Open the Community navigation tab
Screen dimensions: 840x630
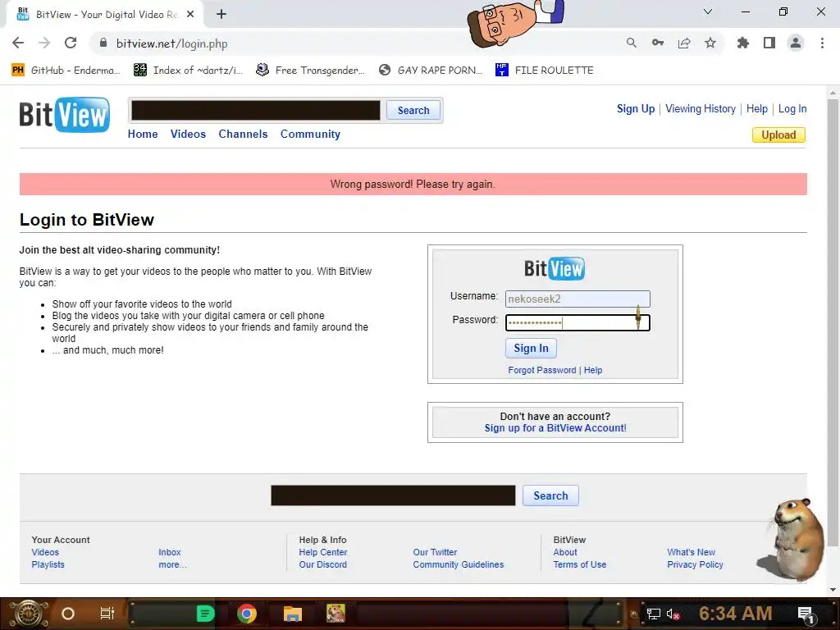(310, 134)
